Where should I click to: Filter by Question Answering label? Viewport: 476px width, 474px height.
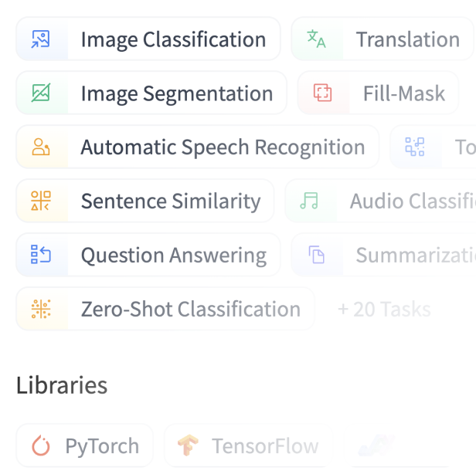pyautogui.click(x=173, y=256)
